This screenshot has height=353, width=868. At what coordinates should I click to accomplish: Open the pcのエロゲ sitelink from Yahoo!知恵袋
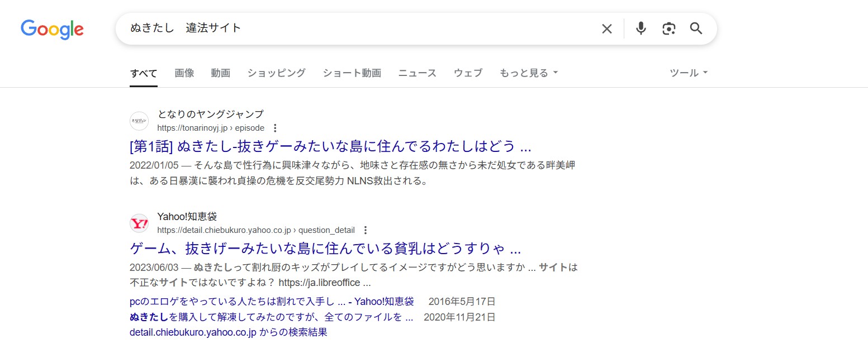coord(271,301)
